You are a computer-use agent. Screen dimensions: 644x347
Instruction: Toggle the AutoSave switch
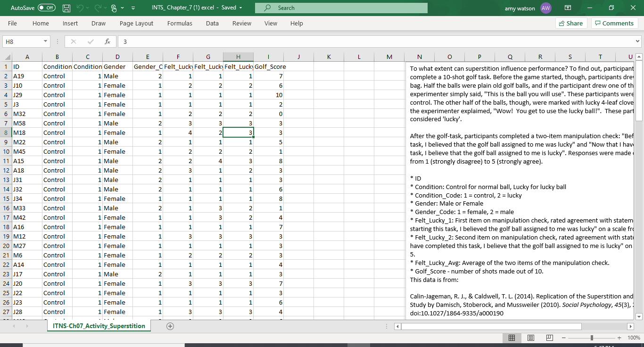click(46, 8)
